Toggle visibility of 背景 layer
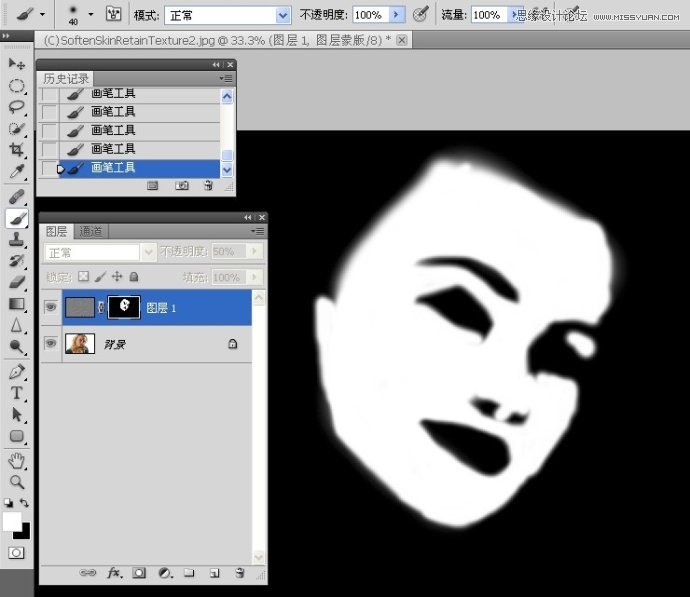The width and height of the screenshot is (690, 597). tap(50, 343)
